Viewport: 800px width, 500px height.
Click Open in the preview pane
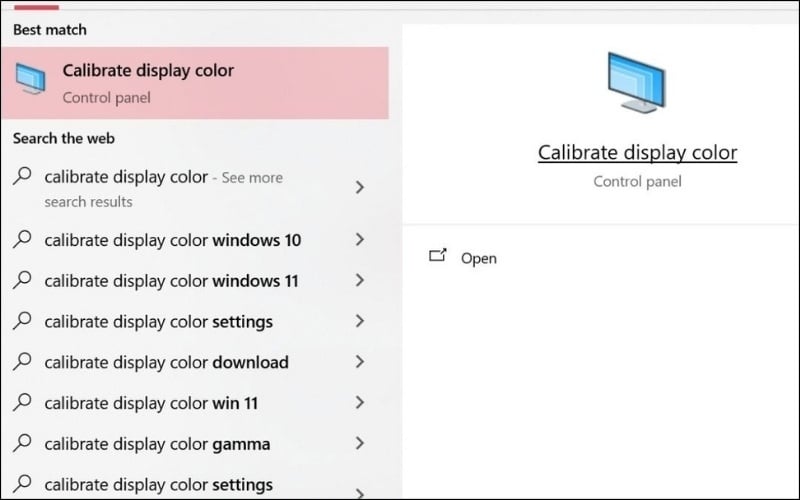(479, 258)
